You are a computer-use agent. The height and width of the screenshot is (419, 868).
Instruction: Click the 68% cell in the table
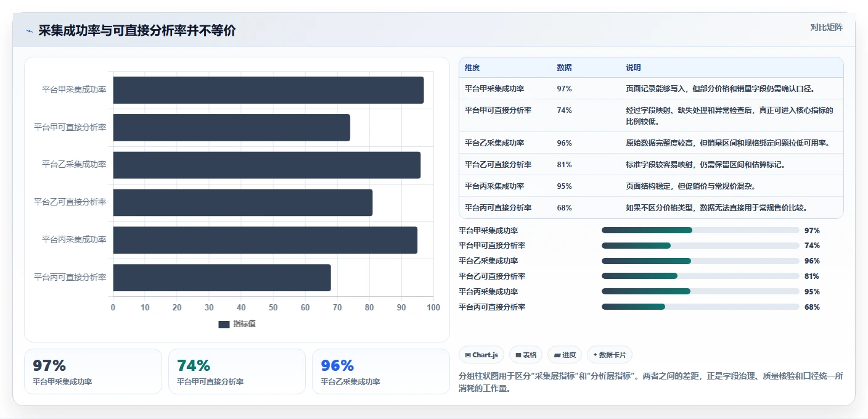564,208
